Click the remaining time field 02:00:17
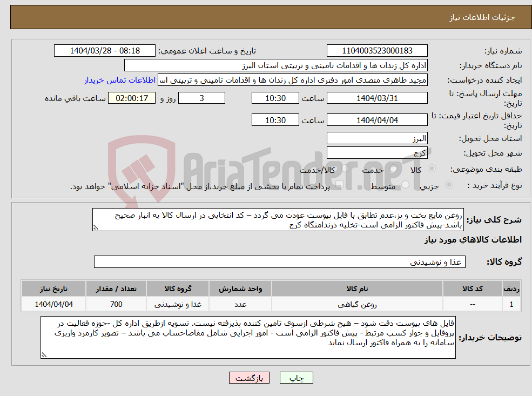The height and width of the screenshot is (396, 532). coord(132,98)
